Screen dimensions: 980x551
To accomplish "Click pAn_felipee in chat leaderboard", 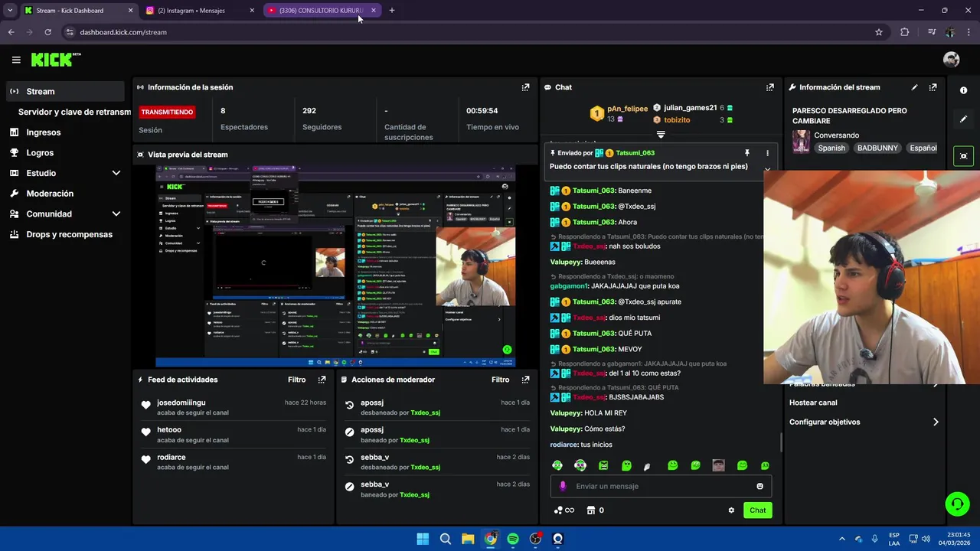I will (x=627, y=109).
